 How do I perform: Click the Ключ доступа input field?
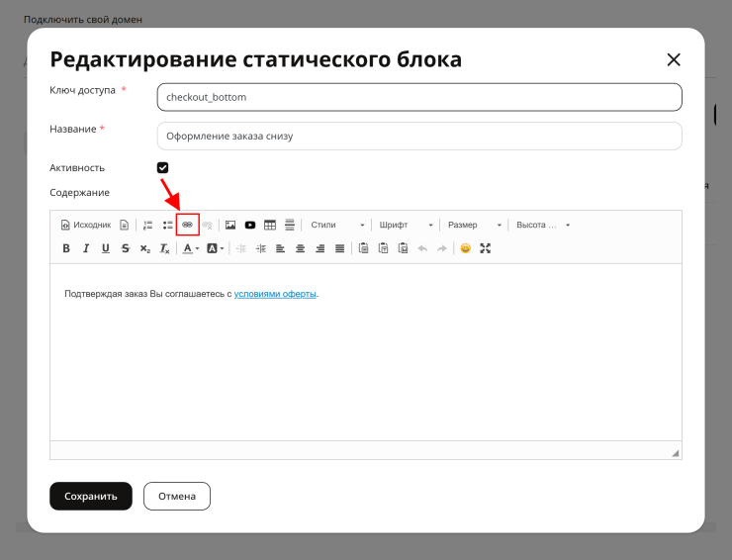(419, 97)
